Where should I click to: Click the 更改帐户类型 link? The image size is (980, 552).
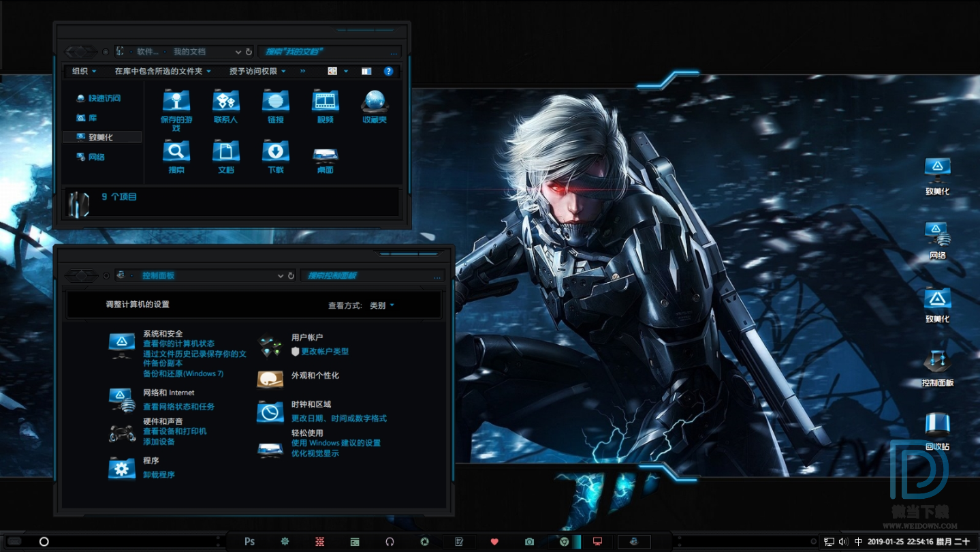pos(325,352)
